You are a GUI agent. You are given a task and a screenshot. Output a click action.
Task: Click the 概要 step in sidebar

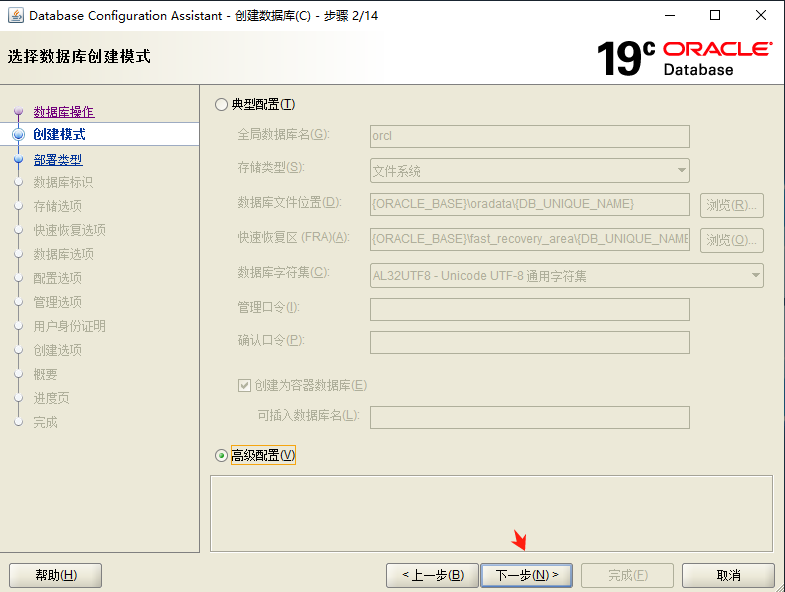(x=46, y=375)
